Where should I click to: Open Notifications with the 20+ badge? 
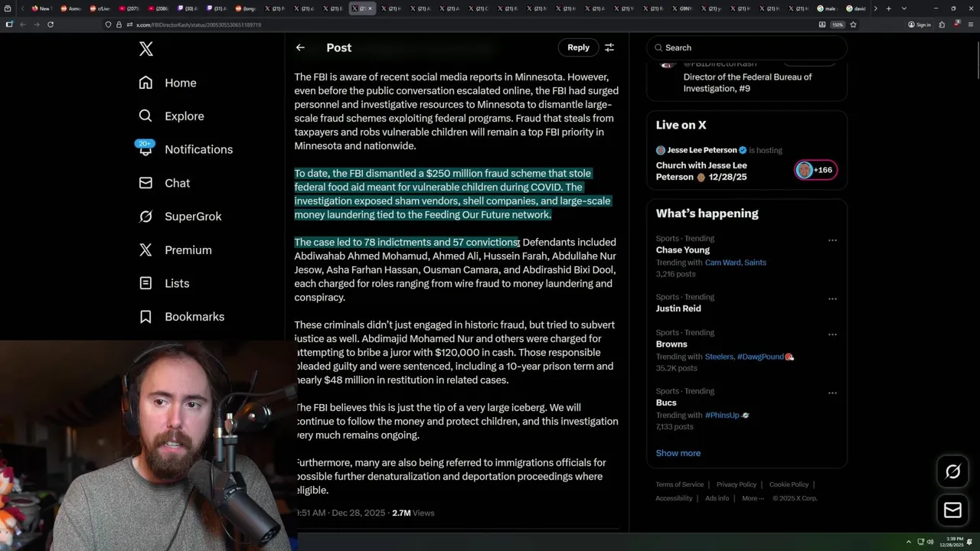(185, 149)
